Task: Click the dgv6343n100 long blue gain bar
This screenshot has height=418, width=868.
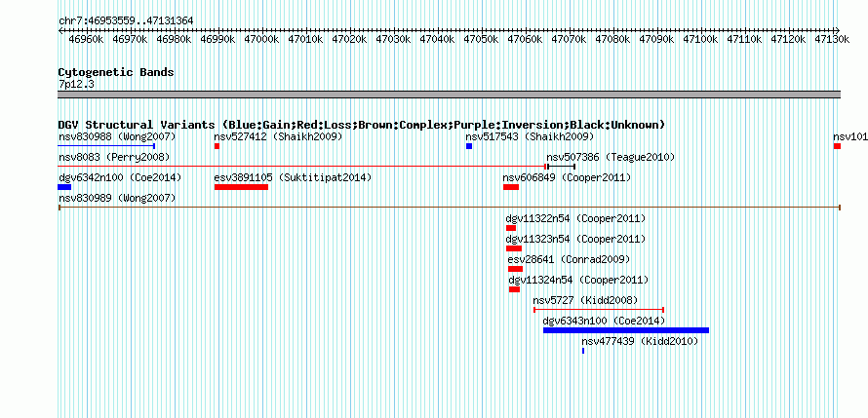Action: pyautogui.click(x=626, y=330)
